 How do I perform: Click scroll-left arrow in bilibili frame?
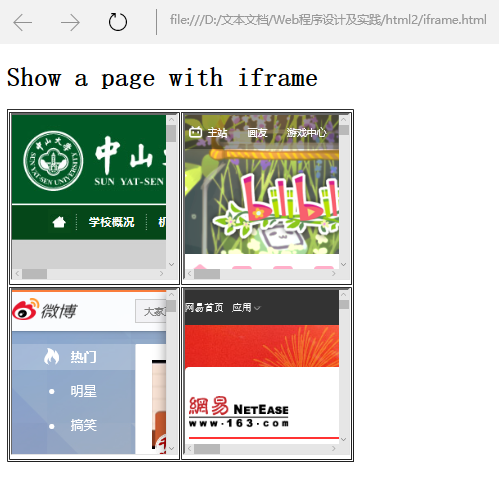[x=190, y=274]
